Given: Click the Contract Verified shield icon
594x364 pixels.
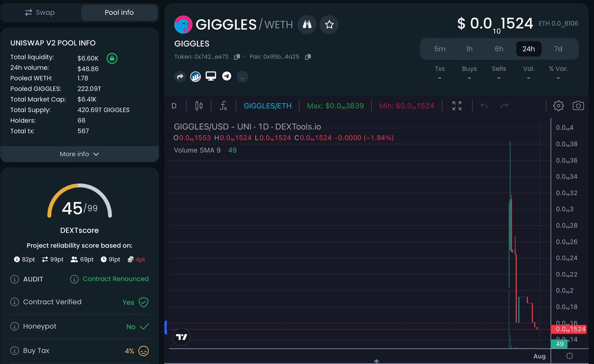Looking at the screenshot, I should coord(144,302).
